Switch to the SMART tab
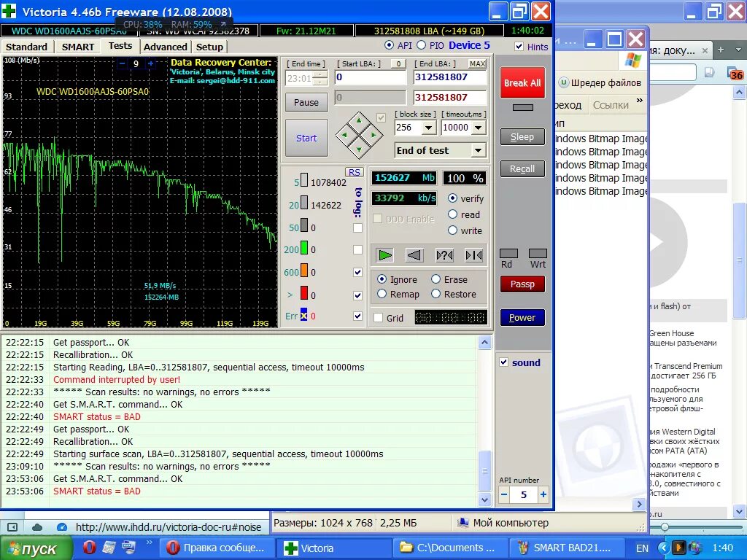The width and height of the screenshot is (747, 560). point(78,47)
